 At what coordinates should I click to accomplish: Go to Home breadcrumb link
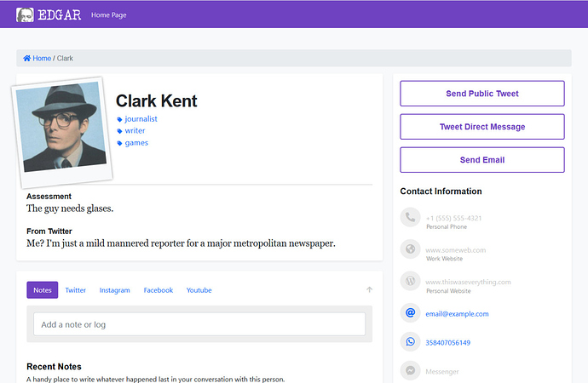[x=42, y=59]
